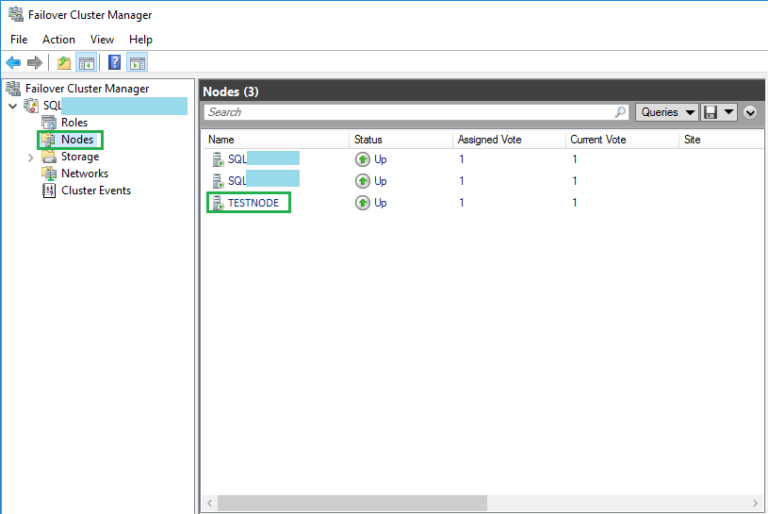768x514 pixels.
Task: Sort by the Status column header
Action: pos(401,140)
